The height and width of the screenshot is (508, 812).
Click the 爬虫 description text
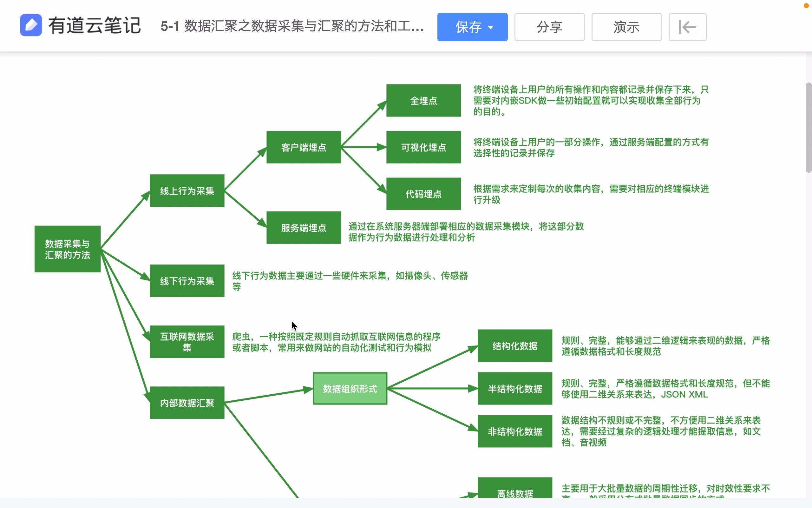(x=336, y=342)
